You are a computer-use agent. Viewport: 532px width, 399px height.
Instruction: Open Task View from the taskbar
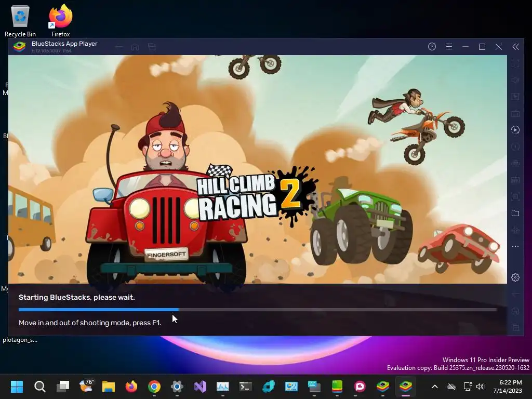click(x=63, y=387)
